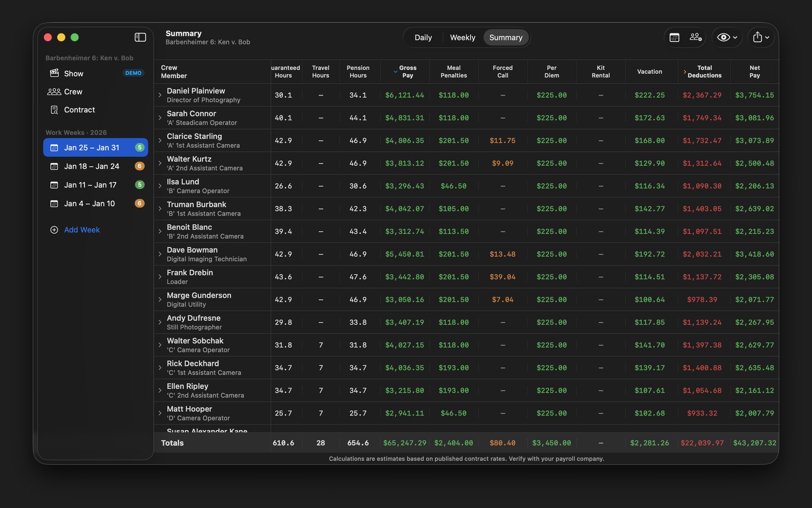Toggle the sidebar panel icon
812x508 pixels.
point(140,37)
